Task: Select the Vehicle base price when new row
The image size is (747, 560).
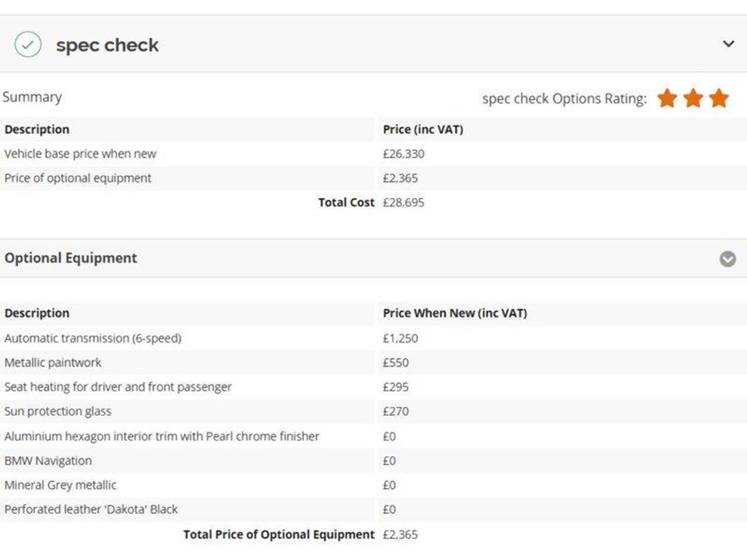Action: (x=374, y=154)
